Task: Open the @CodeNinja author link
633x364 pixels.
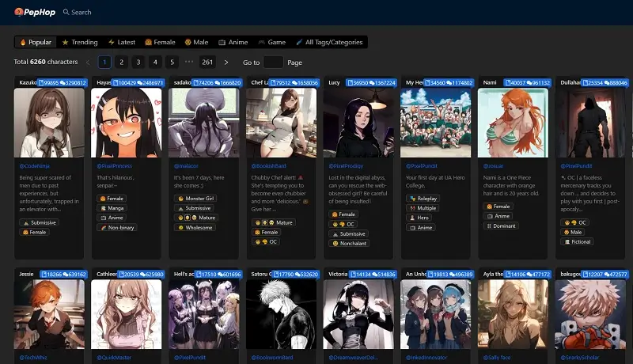Action: [x=35, y=166]
